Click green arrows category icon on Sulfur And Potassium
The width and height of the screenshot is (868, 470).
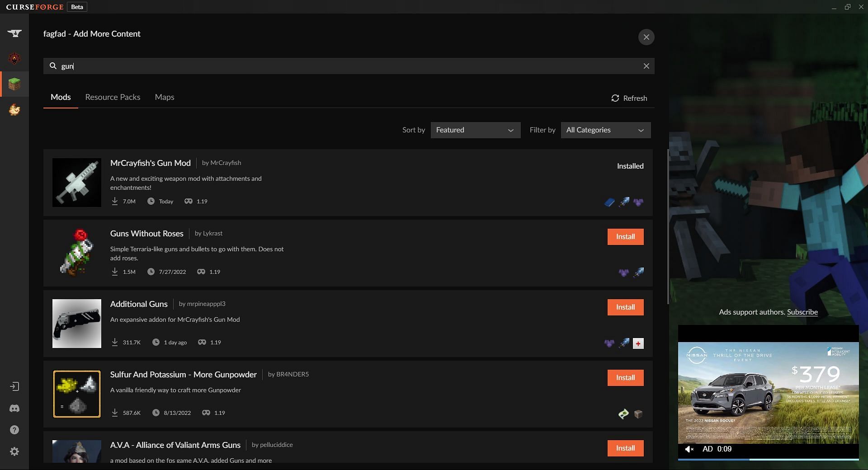tap(624, 414)
